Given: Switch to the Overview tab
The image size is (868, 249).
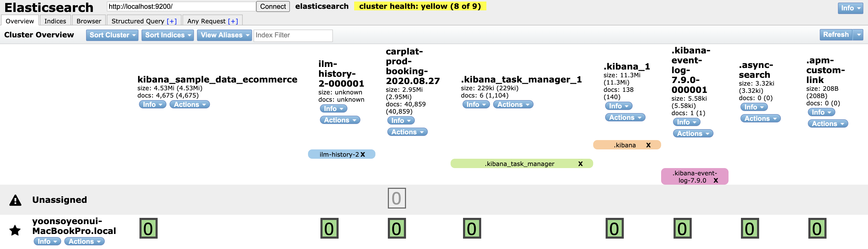Looking at the screenshot, I should (19, 21).
